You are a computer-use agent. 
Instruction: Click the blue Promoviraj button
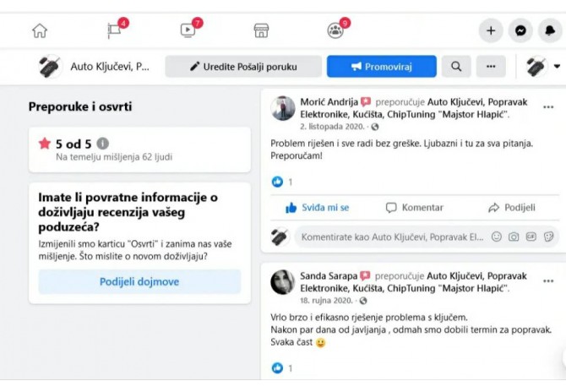point(382,67)
